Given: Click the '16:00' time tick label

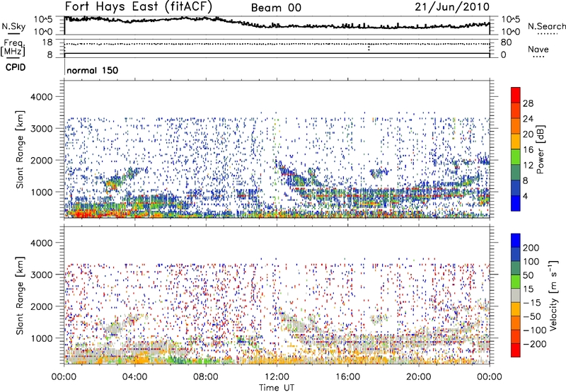Looking at the screenshot, I should point(347,377).
